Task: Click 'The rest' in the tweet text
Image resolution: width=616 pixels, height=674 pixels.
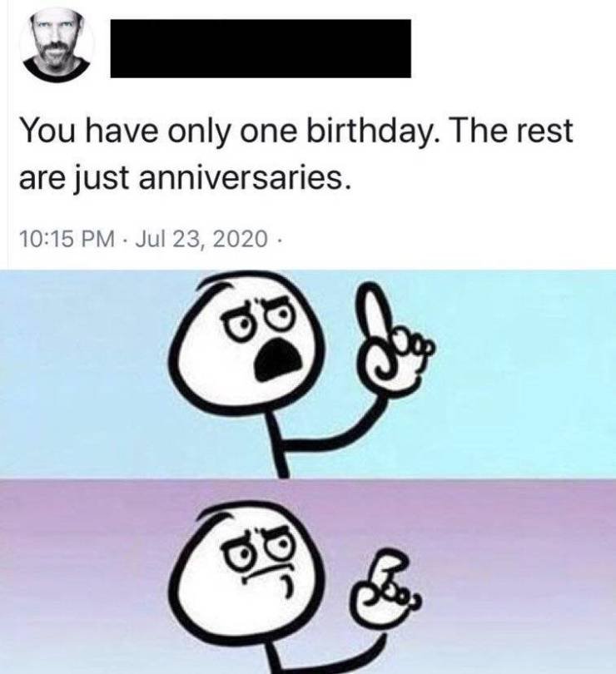Action: [x=512, y=131]
